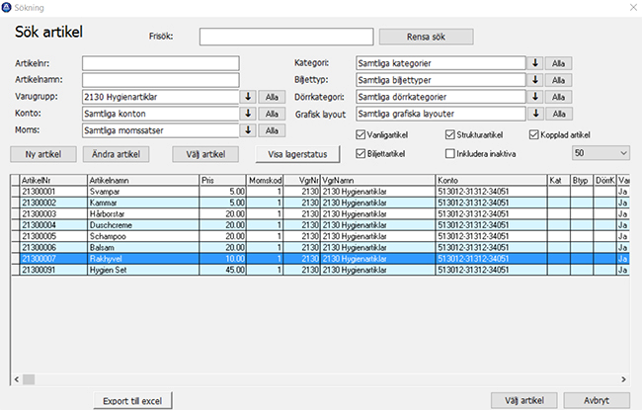This screenshot has height=410, width=642.
Task: Click article number 21300001 cell
Action: pos(53,192)
